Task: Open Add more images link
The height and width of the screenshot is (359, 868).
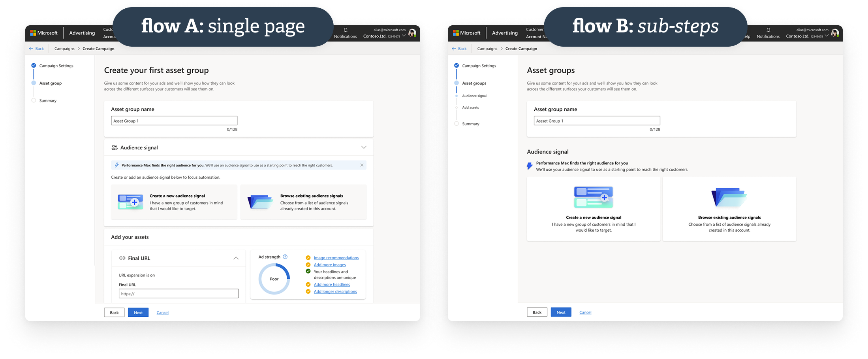Action: click(330, 265)
